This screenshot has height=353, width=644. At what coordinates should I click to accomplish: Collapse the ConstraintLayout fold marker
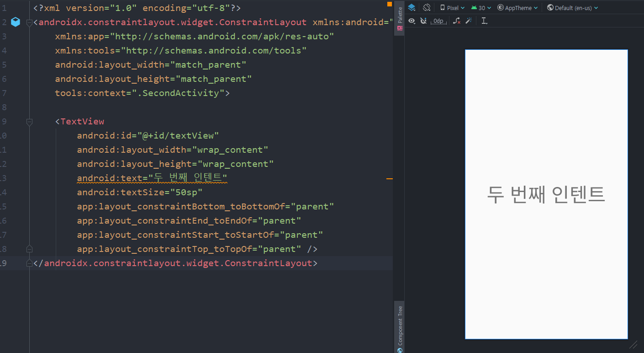29,22
